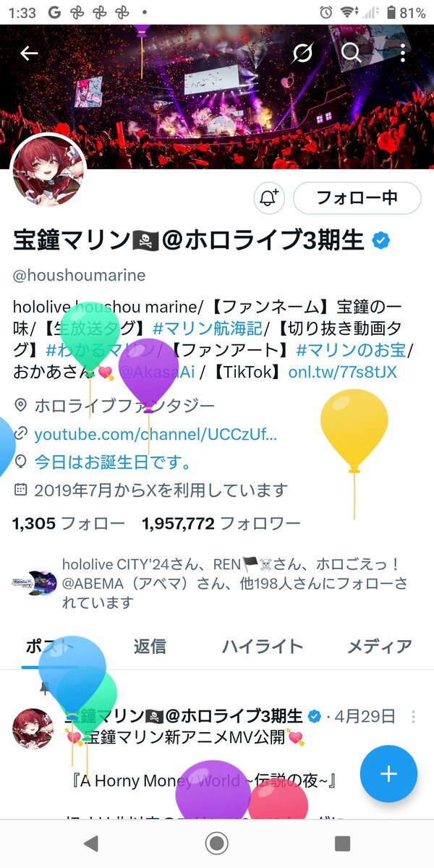This screenshot has height=868, width=434.
Task: Open the youtube.com channel link
Action: pyautogui.click(x=156, y=434)
